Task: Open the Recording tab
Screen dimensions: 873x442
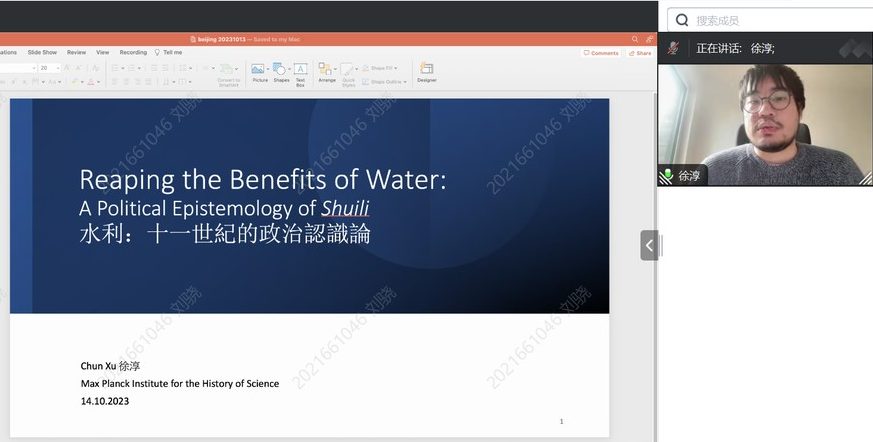Action: [133, 52]
